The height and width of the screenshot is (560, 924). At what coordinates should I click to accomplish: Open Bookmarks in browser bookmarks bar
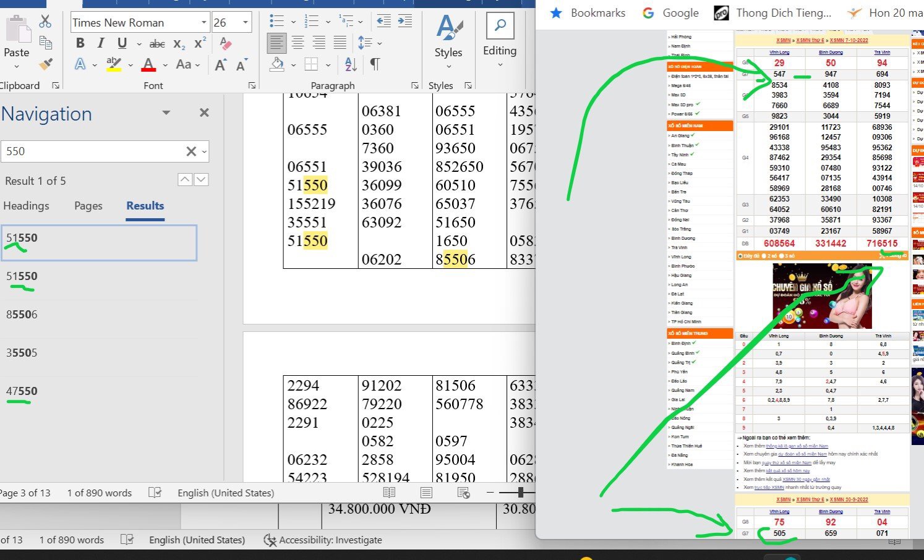588,13
